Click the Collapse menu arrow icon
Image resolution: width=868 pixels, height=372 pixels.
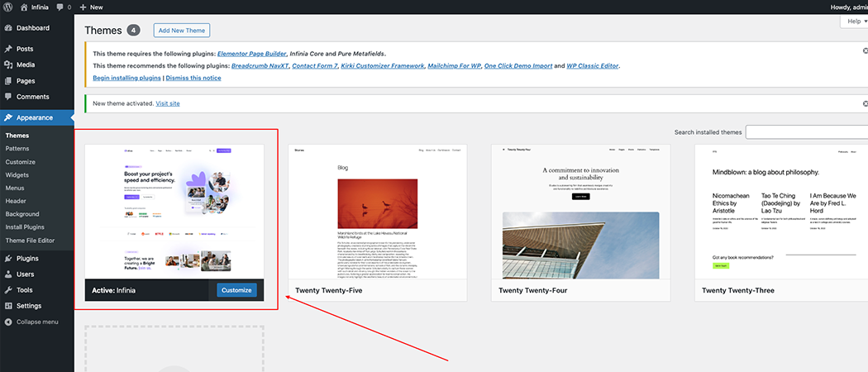pyautogui.click(x=8, y=322)
